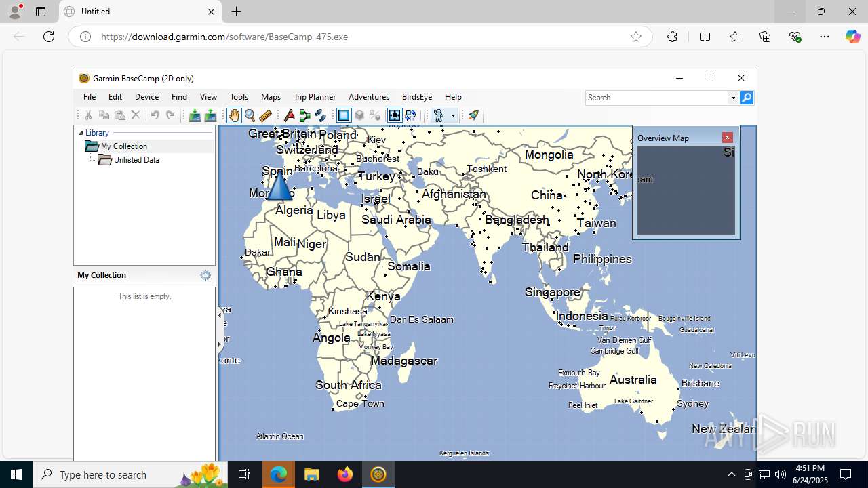Open File Explorer from taskbar
Image resolution: width=868 pixels, height=488 pixels.
point(312,474)
